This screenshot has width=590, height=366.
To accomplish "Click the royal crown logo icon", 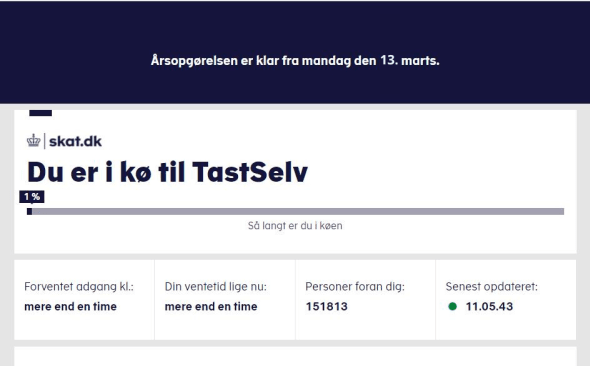I will pos(33,141).
